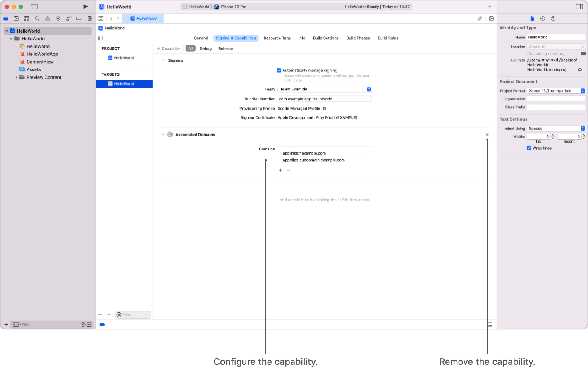This screenshot has height=369, width=588.
Task: Select the iPhone 13 Pro run destination
Action: click(x=230, y=7)
